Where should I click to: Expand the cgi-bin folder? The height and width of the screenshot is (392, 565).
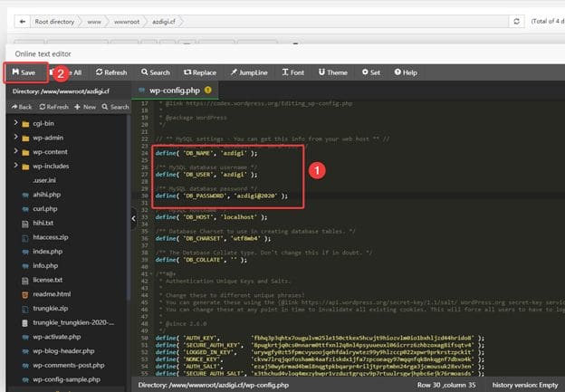coord(15,123)
